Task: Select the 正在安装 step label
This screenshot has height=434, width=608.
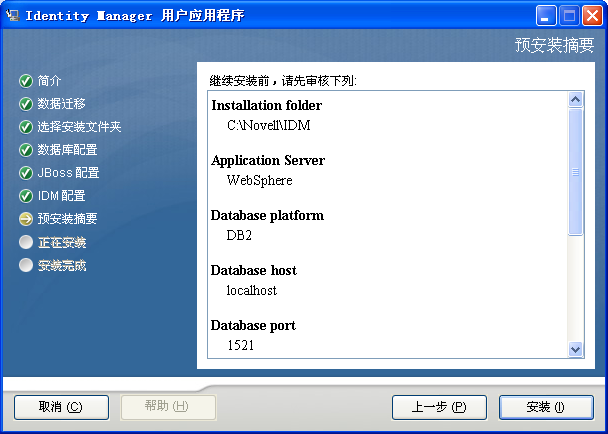Action: tap(62, 242)
